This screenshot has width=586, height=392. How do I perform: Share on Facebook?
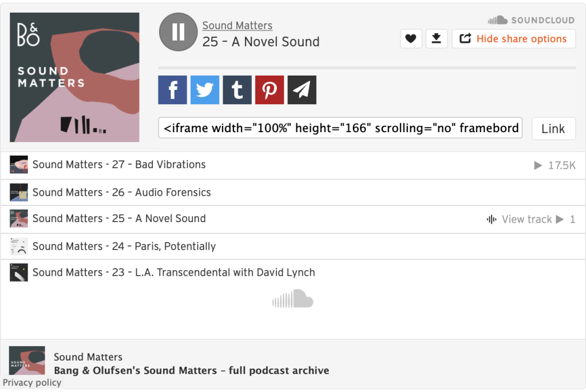tap(172, 90)
